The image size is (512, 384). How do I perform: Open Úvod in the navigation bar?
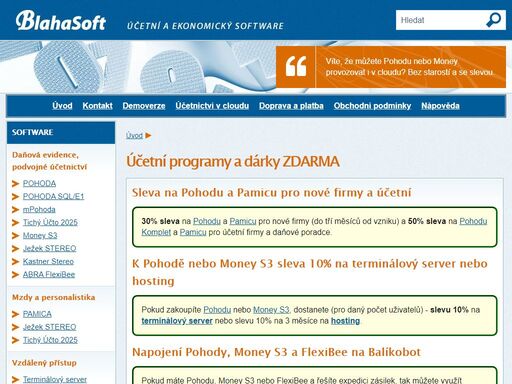62,106
